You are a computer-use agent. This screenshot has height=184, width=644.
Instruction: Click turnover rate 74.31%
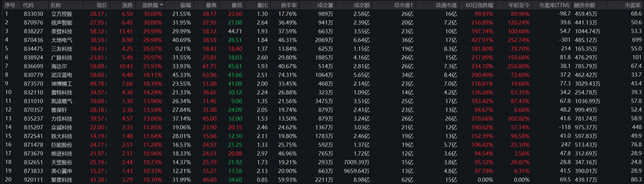click(287, 75)
